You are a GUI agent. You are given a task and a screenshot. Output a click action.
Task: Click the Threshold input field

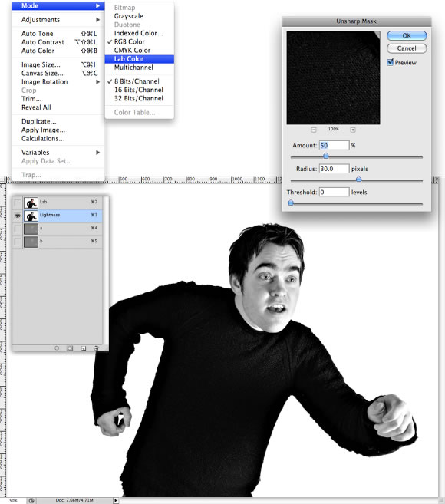pos(334,193)
